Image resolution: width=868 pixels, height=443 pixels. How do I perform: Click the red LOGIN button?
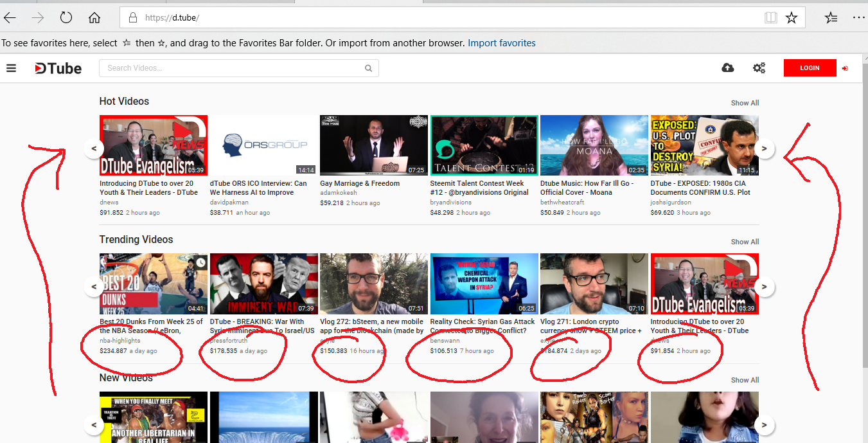point(810,68)
